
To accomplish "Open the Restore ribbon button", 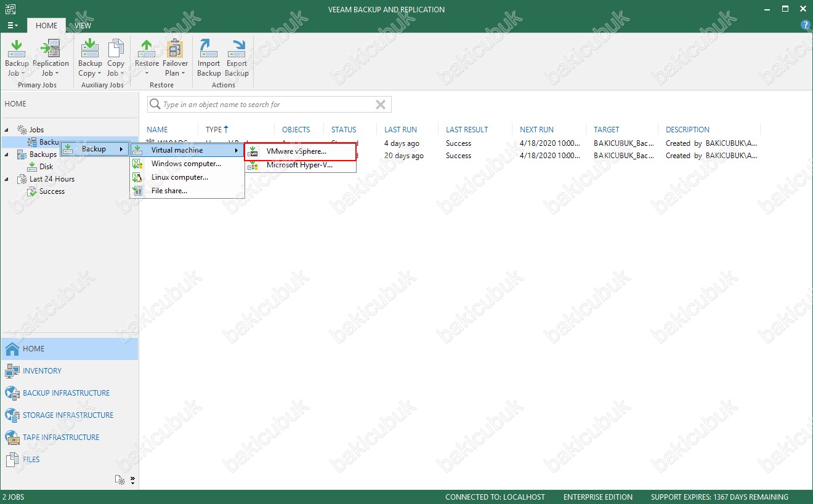I will tap(147, 58).
